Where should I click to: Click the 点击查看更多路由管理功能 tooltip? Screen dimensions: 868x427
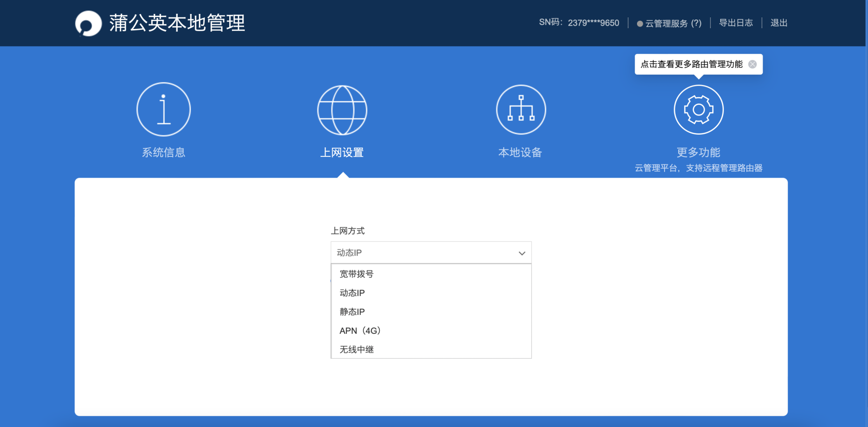pos(691,64)
